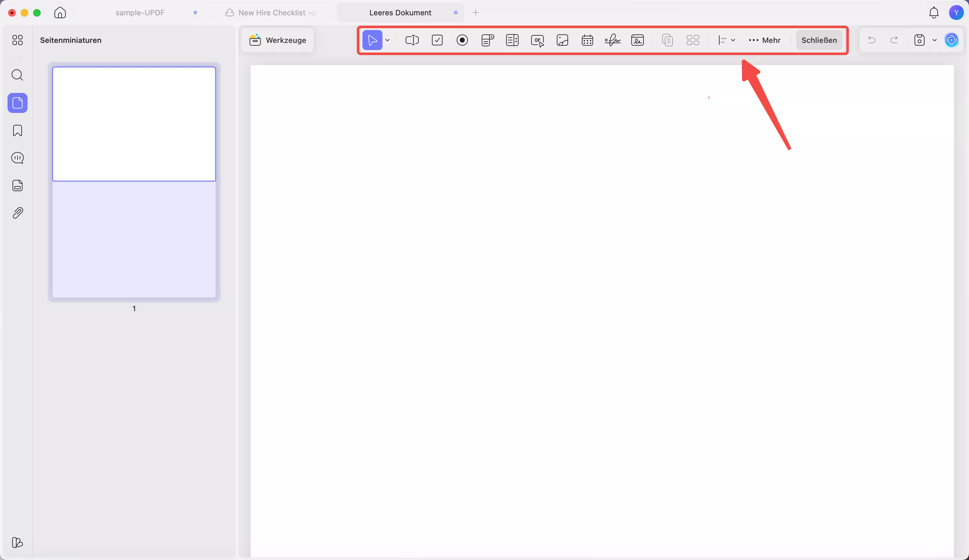Screen dimensions: 969x560
Task: Open the Werkzeuge tools menu
Action: click(278, 40)
